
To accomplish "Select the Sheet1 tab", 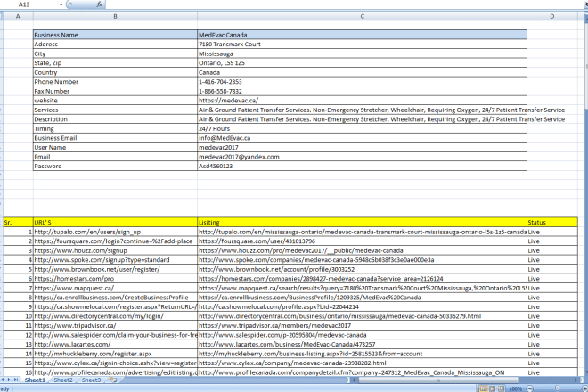I will click(x=35, y=380).
